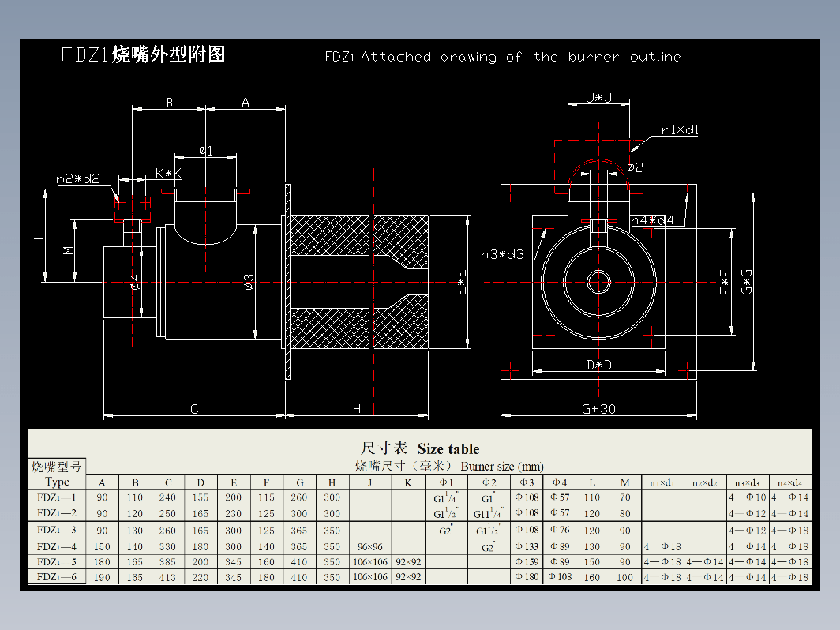Click the 'Burner size (mm)' table header
Image resolution: width=840 pixels, height=630 pixels.
502,467
